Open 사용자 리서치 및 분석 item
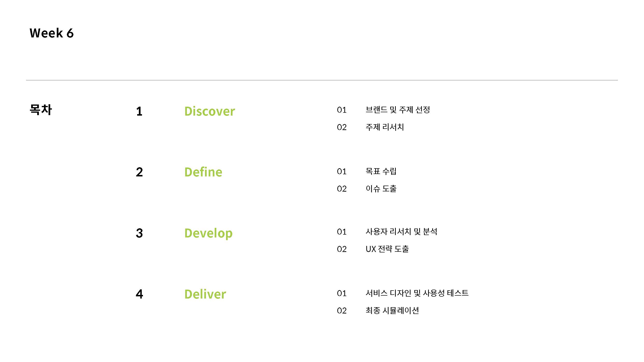644x362 pixels. pos(401,232)
